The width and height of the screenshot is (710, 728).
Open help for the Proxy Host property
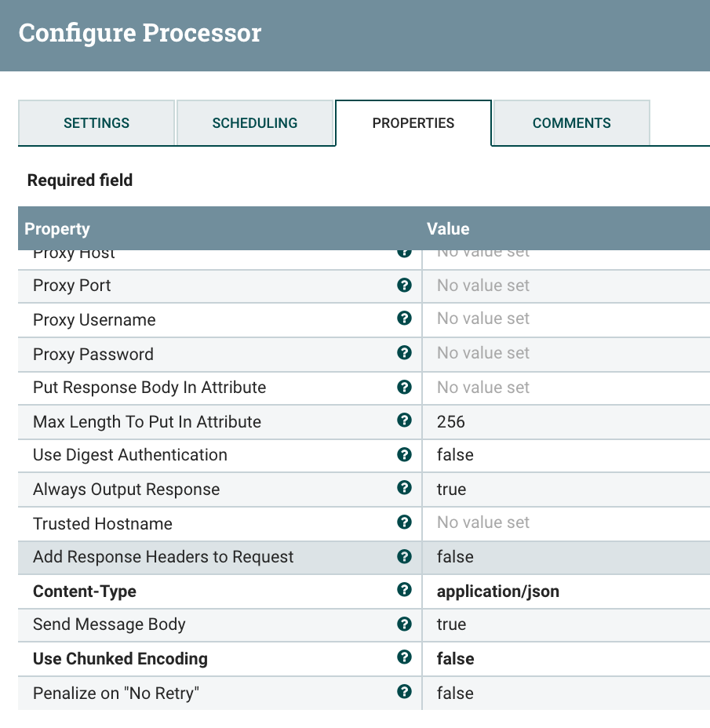point(404,251)
